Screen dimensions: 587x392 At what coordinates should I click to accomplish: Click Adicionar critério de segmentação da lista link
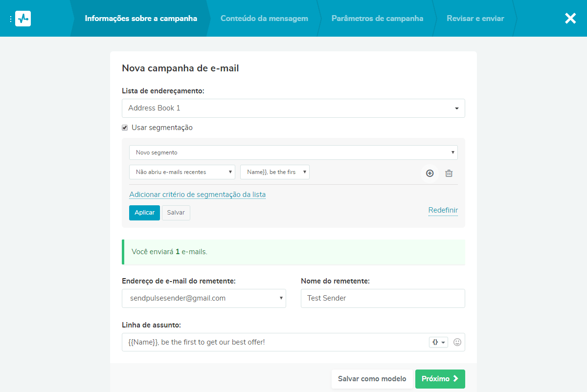click(x=198, y=195)
